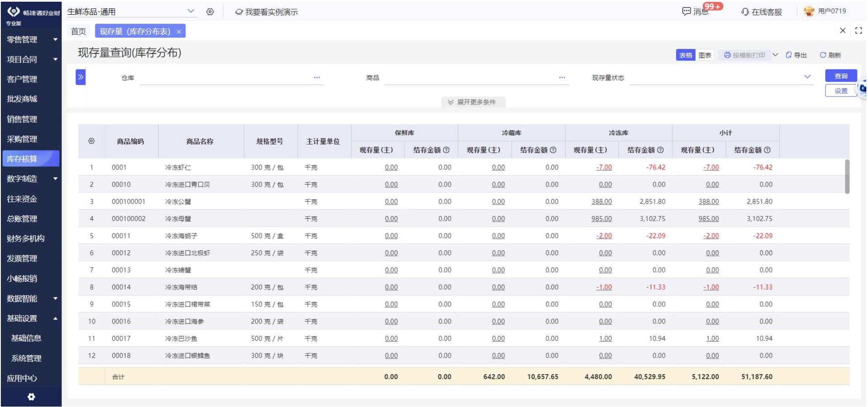868x407 pixels.
Task: Click the table column settings gear icon
Action: click(91, 141)
